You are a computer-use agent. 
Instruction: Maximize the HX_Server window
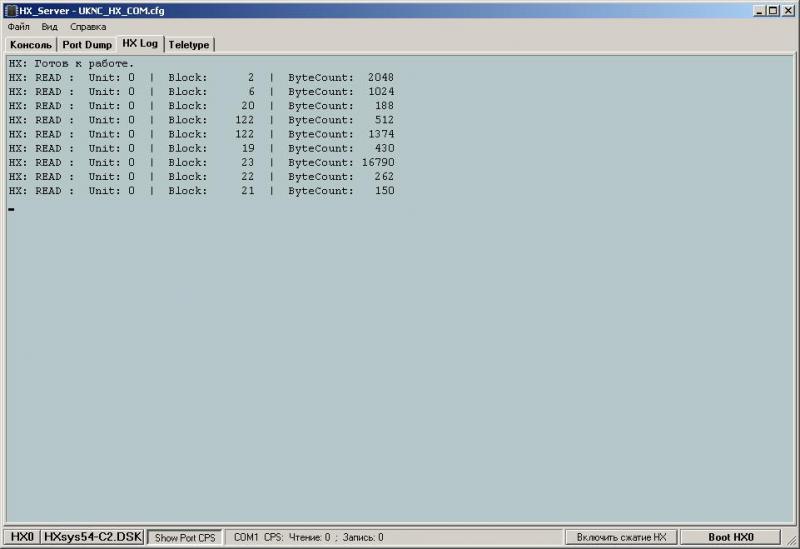pos(773,10)
